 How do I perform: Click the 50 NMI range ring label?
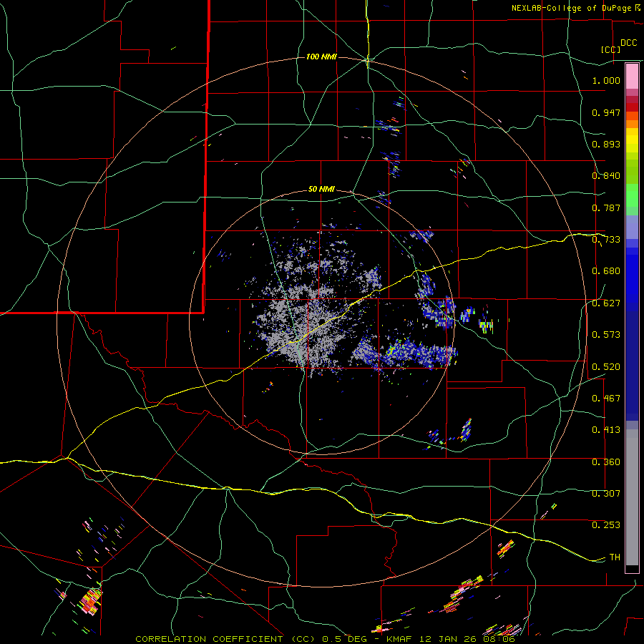click(x=321, y=190)
